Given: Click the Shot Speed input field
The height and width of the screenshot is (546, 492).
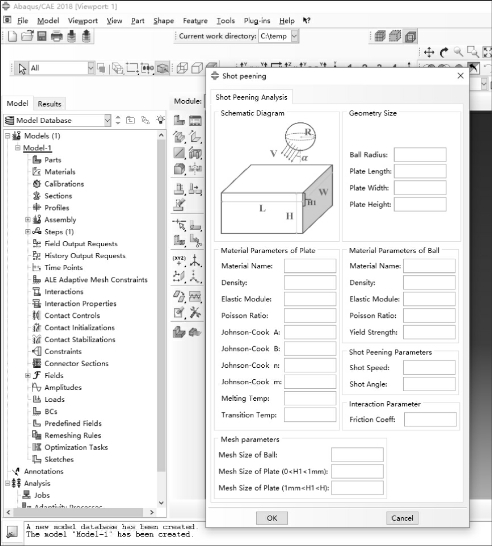Looking at the screenshot, I should [429, 367].
